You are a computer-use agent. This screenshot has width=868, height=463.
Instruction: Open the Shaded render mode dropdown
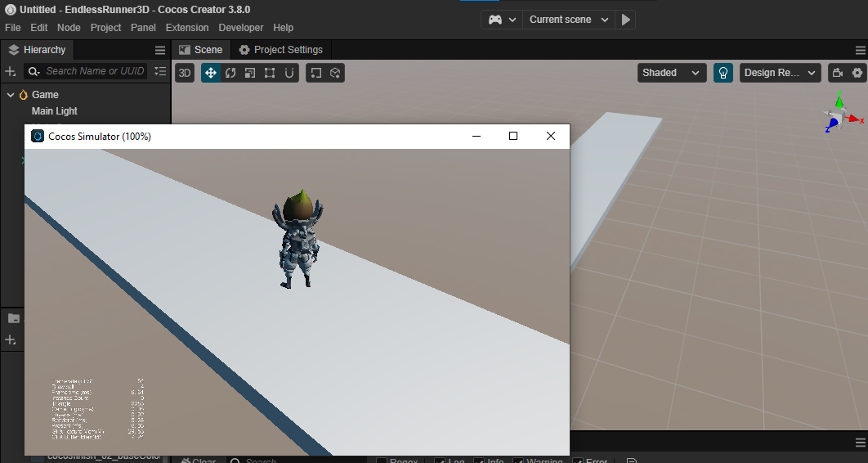pos(672,73)
